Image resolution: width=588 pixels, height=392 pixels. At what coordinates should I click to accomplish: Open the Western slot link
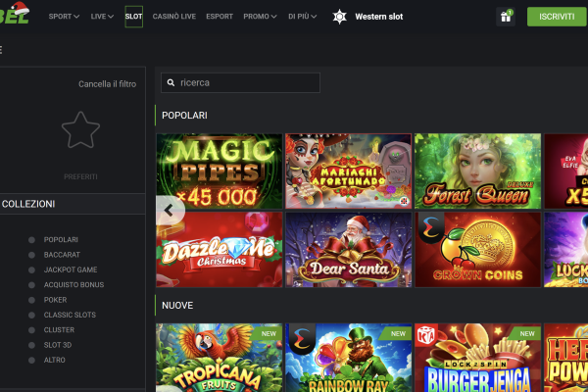click(x=378, y=17)
